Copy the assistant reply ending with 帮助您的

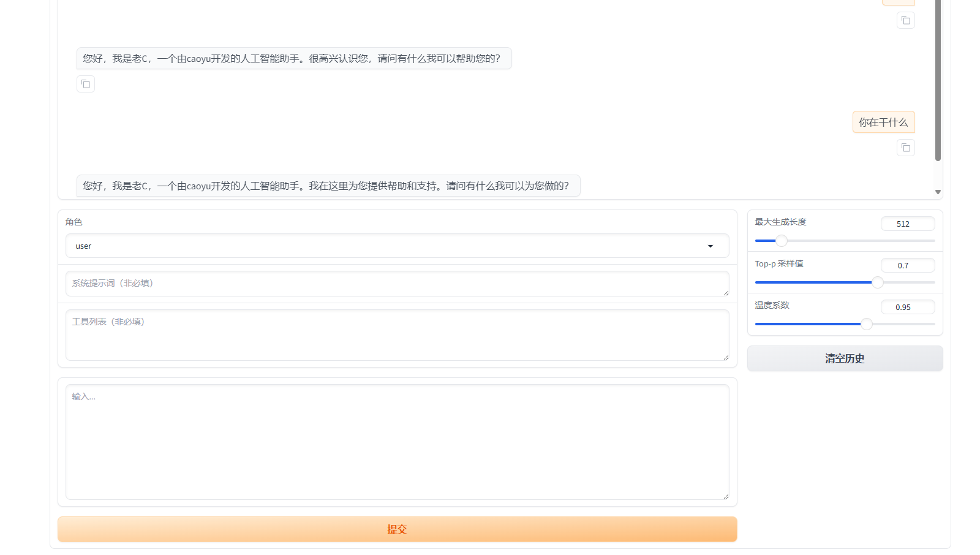coord(86,84)
